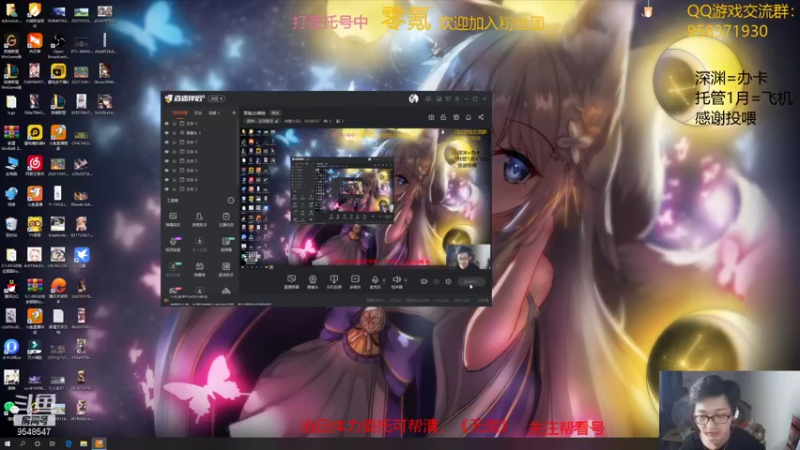
Task: Open Task View on taskbar
Action: coord(52,444)
